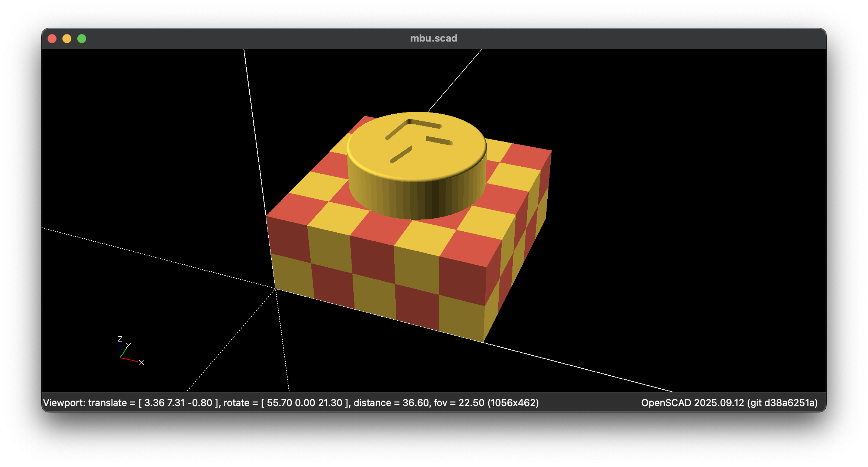
Task: Click the yellow minimize window button
Action: click(67, 39)
